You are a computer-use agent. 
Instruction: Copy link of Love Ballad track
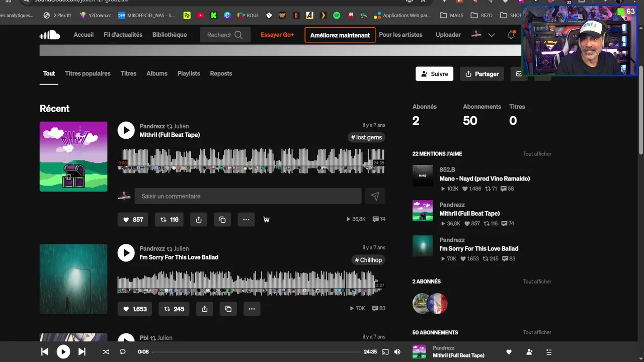click(x=228, y=309)
